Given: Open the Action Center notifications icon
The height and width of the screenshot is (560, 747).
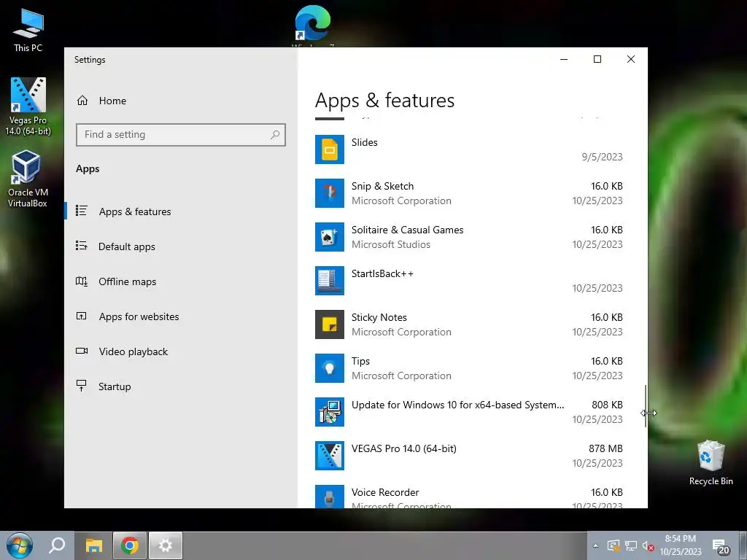Looking at the screenshot, I should (721, 547).
